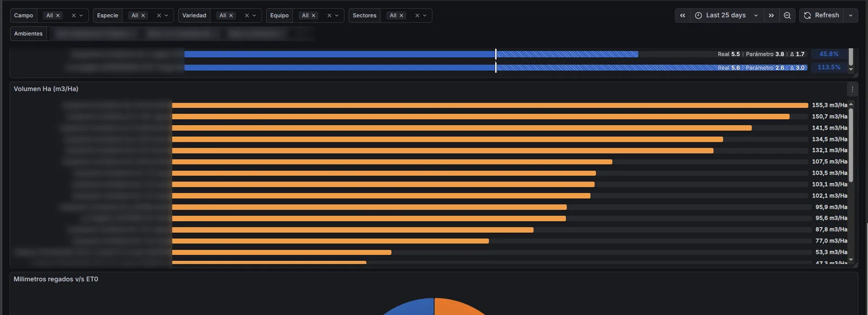
Task: Click the 113.5% percentage value
Action: tap(829, 67)
